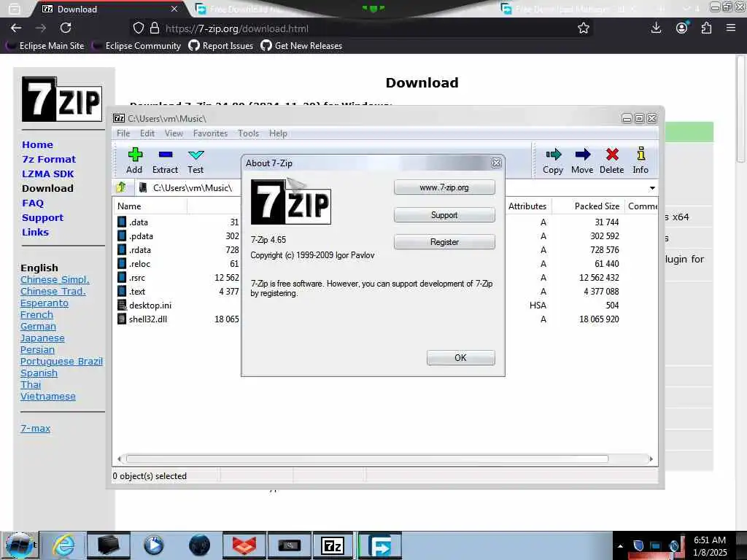Click the Support button in About dialog

pos(444,215)
